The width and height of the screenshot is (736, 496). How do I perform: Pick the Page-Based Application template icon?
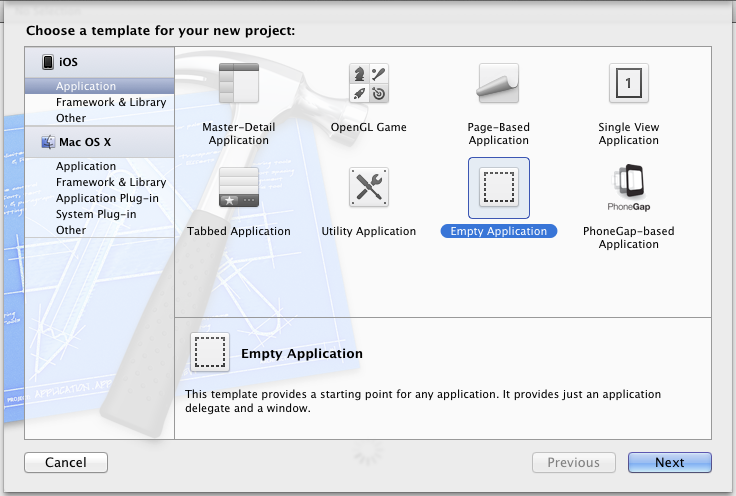coord(498,84)
